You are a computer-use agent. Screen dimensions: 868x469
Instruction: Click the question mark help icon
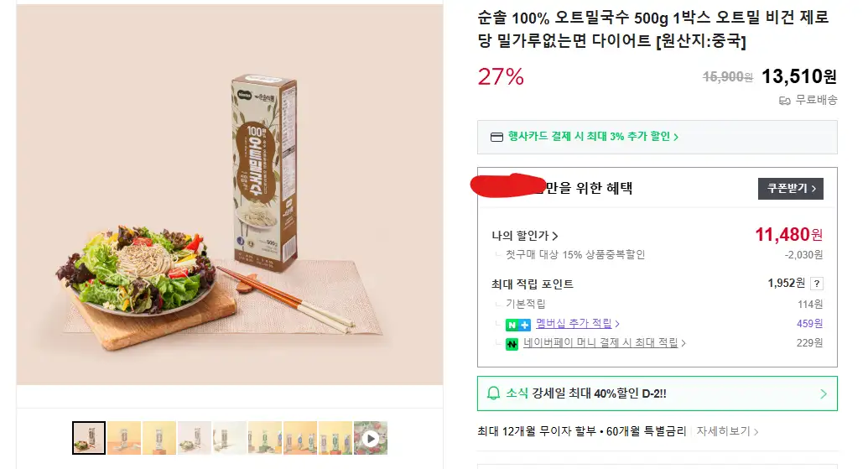(x=817, y=284)
